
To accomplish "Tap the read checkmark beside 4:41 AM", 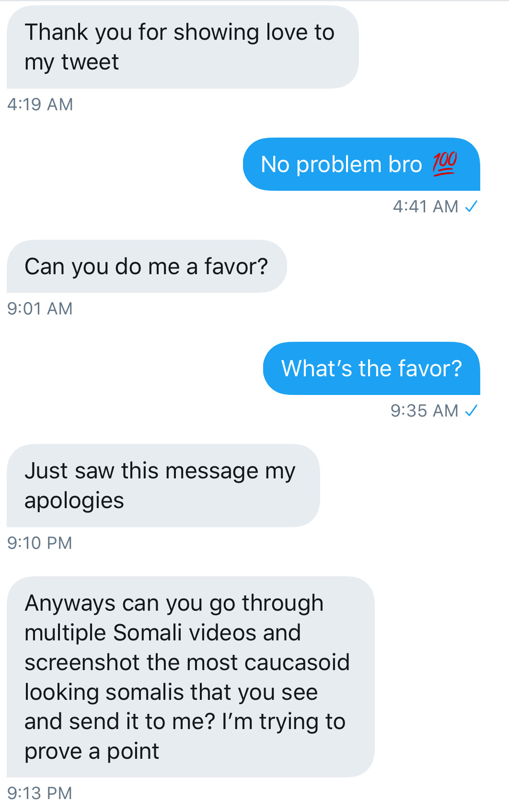I will pyautogui.click(x=471, y=206).
